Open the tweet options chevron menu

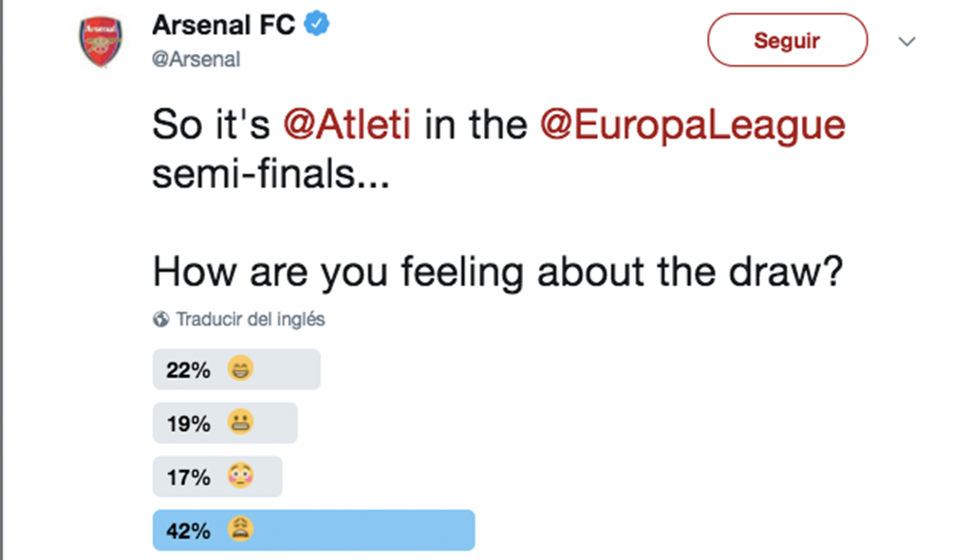pyautogui.click(x=907, y=42)
